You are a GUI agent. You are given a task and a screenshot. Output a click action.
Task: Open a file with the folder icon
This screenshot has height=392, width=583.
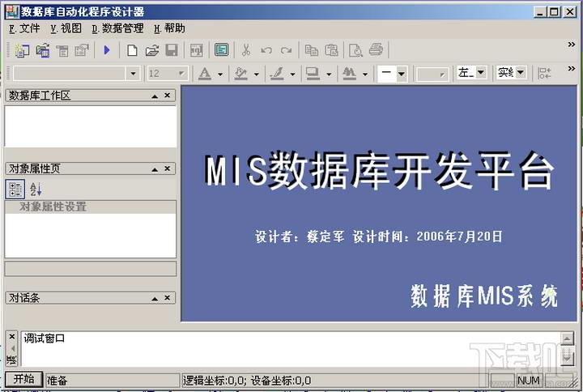pyautogui.click(x=151, y=50)
